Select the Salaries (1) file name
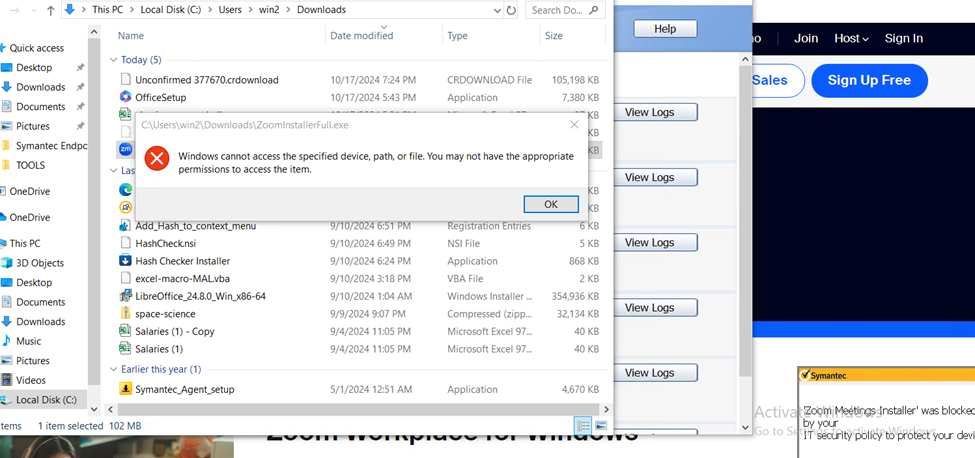The height and width of the screenshot is (458, 975). pyautogui.click(x=159, y=349)
